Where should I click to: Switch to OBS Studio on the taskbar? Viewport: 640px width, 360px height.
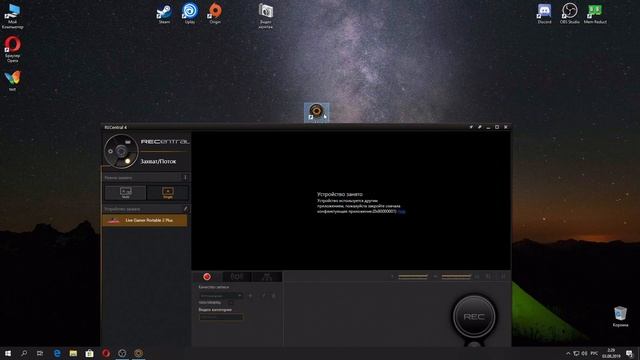pos(122,353)
